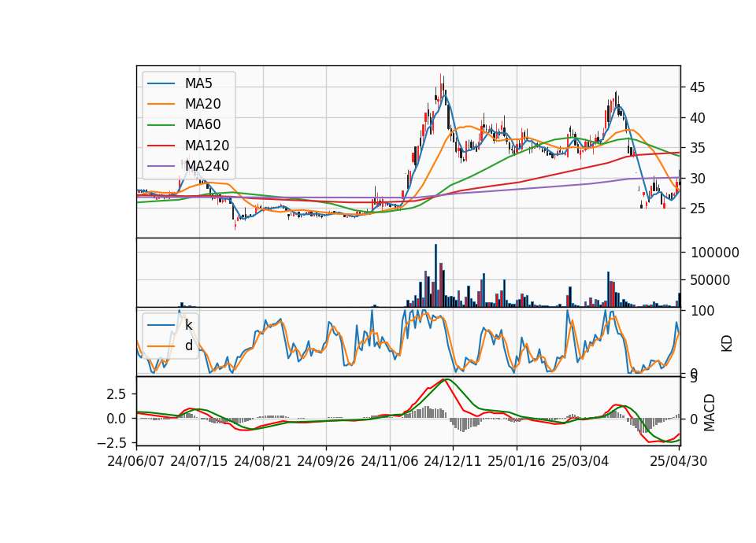Click the price axis value 30
The width and height of the screenshot is (756, 543).
click(697, 179)
